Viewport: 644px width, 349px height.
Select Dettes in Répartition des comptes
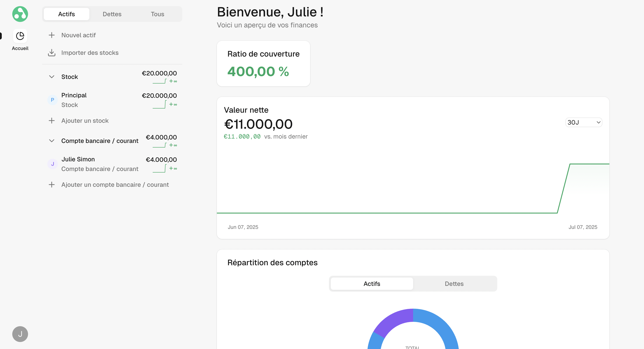[x=454, y=284]
